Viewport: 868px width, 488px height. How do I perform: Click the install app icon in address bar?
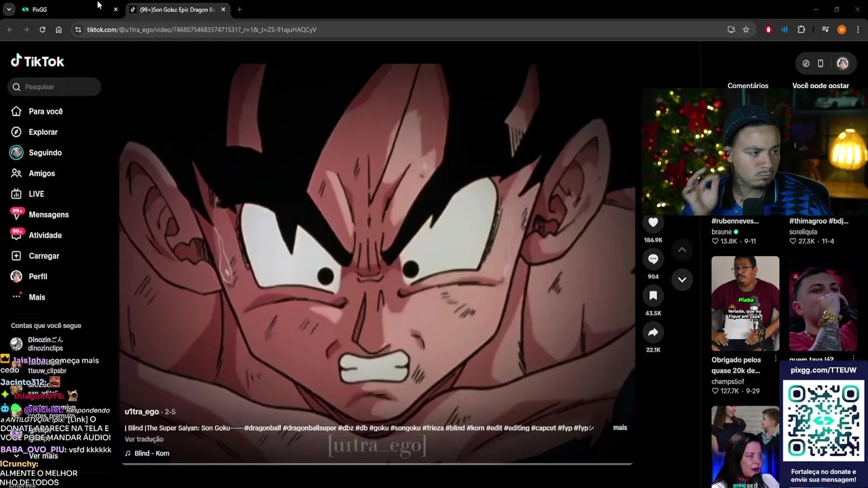731,29
